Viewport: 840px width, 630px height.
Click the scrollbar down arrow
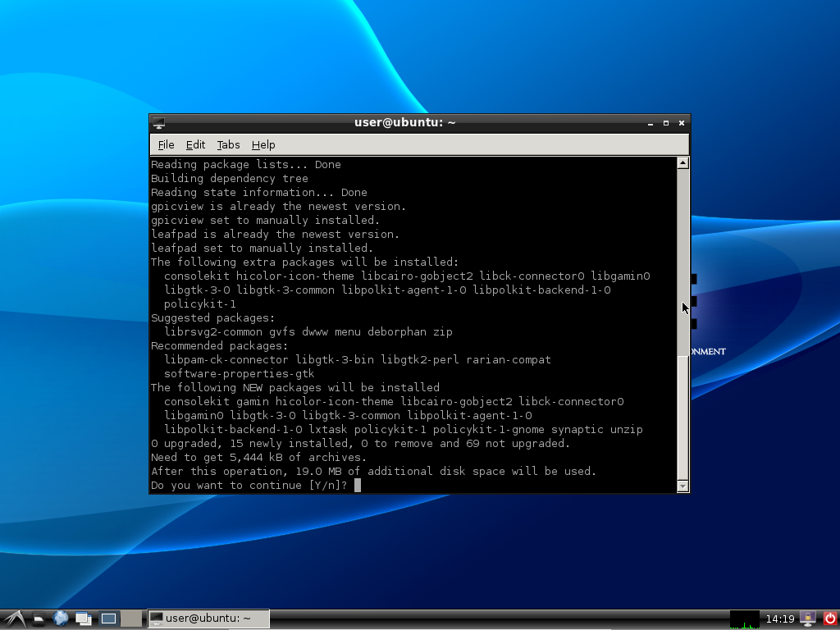(x=682, y=485)
